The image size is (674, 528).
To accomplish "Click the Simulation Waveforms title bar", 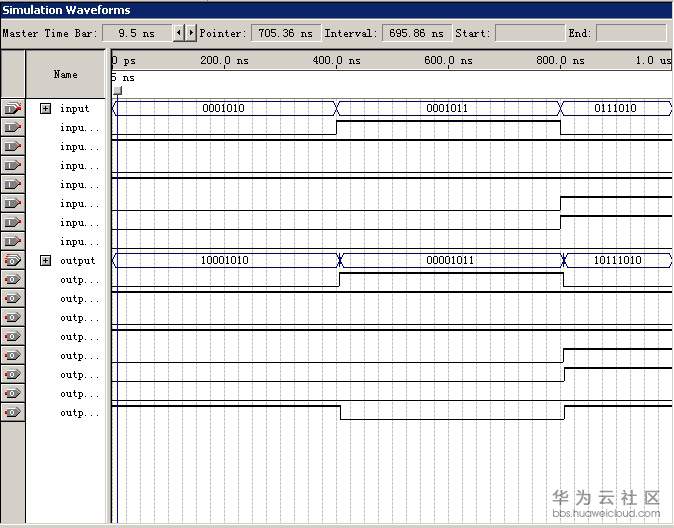I will click(x=336, y=10).
